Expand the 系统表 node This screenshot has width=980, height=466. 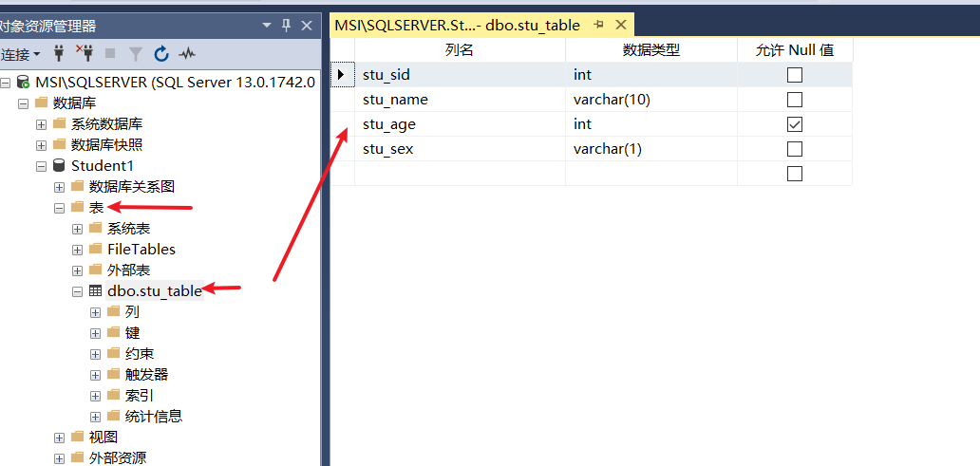pos(78,230)
